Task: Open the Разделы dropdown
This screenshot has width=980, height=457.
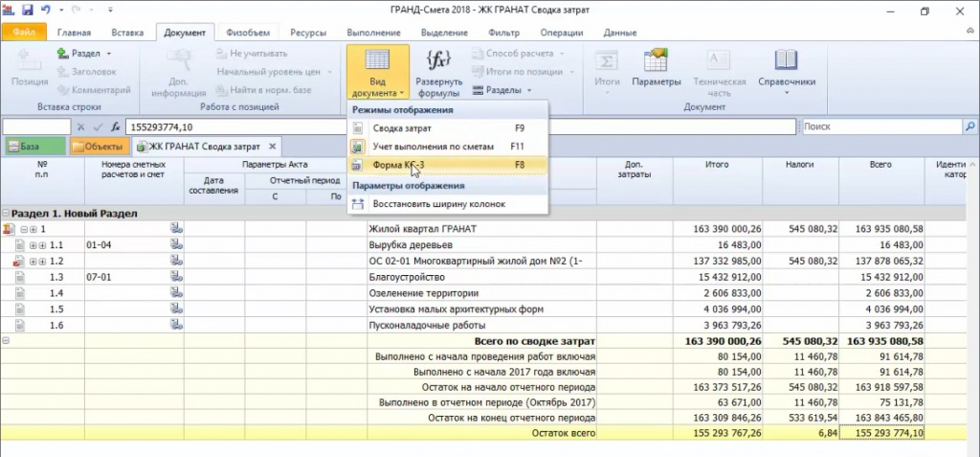Action: pyautogui.click(x=501, y=90)
